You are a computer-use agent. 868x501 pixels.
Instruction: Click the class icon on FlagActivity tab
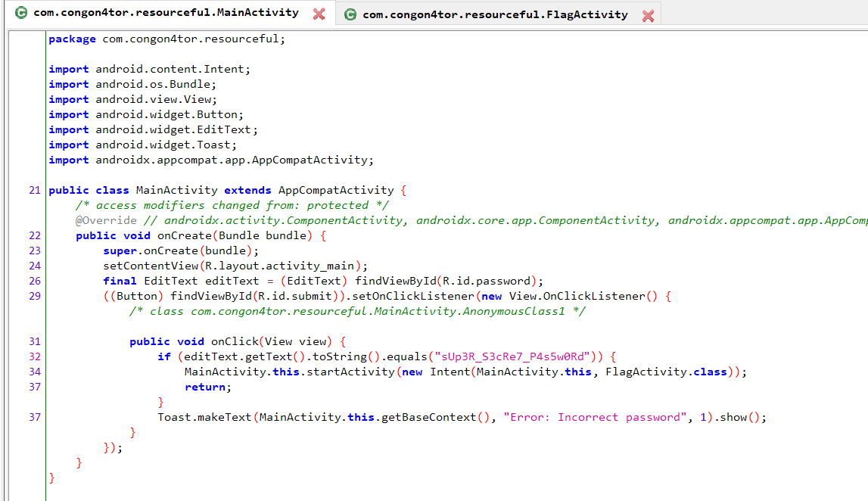tap(350, 15)
